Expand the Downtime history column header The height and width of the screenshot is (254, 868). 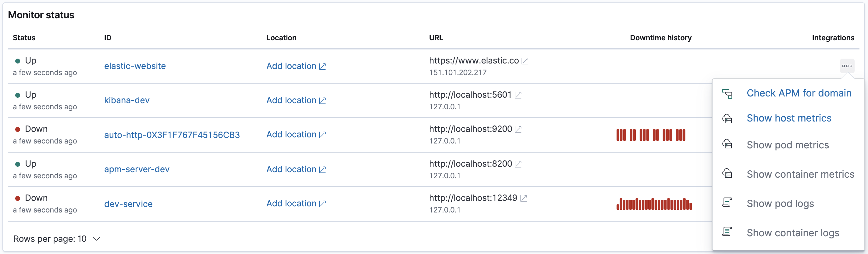point(660,38)
